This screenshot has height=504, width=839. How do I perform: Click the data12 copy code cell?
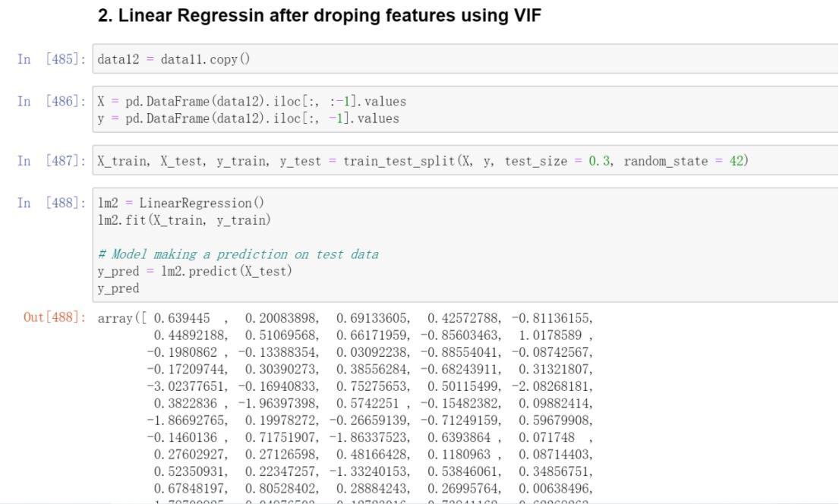pyautogui.click(x=465, y=59)
